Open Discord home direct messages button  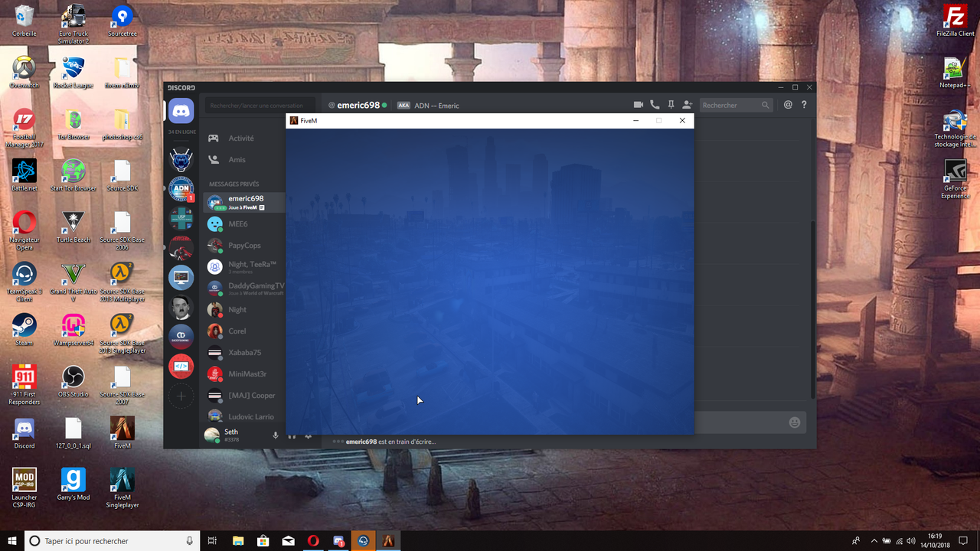(181, 112)
